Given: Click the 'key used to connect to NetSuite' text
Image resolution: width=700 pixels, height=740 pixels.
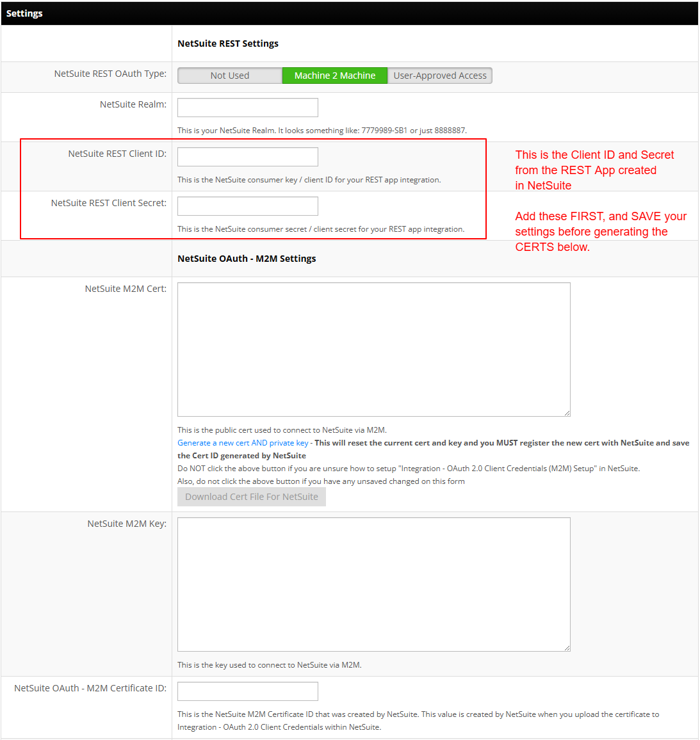Looking at the screenshot, I should click(x=270, y=665).
